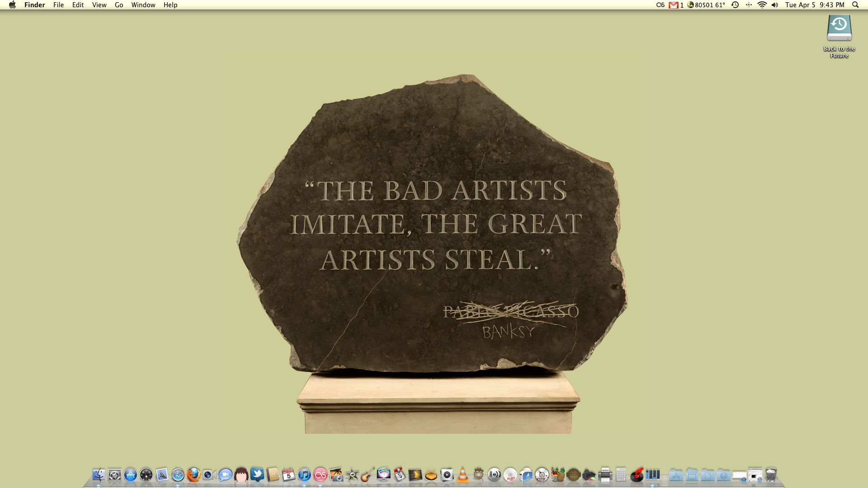Open Last.fm red icon in Dock
This screenshot has height=488, width=868.
(x=320, y=475)
